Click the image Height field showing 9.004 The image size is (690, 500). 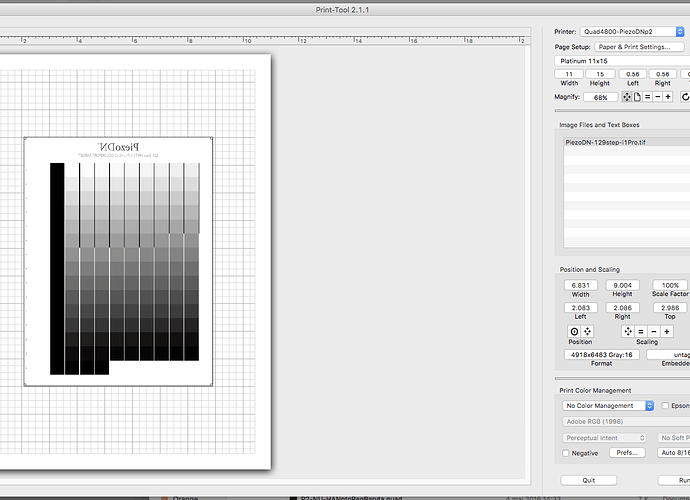623,285
